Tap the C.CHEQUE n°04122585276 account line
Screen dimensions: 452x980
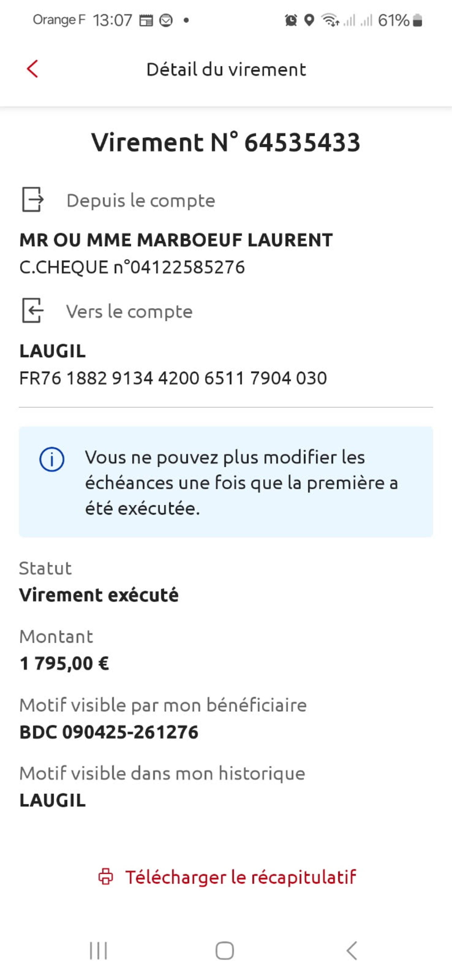tap(132, 267)
